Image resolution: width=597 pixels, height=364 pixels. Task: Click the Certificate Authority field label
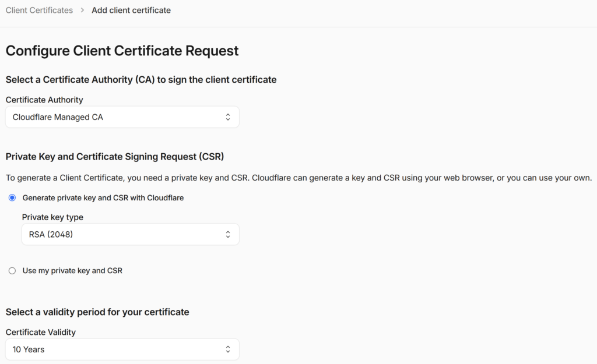[x=44, y=100]
